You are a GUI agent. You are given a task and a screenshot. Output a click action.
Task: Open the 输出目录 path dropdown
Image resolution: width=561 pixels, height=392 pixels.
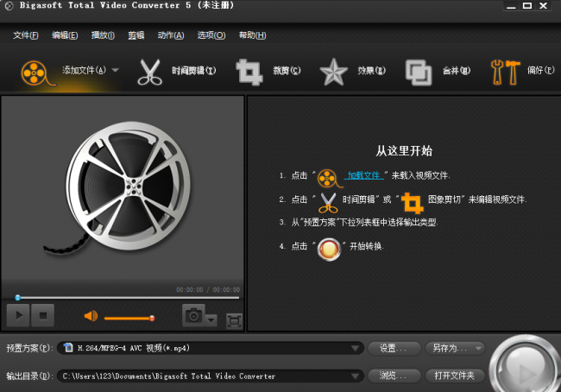point(211,376)
